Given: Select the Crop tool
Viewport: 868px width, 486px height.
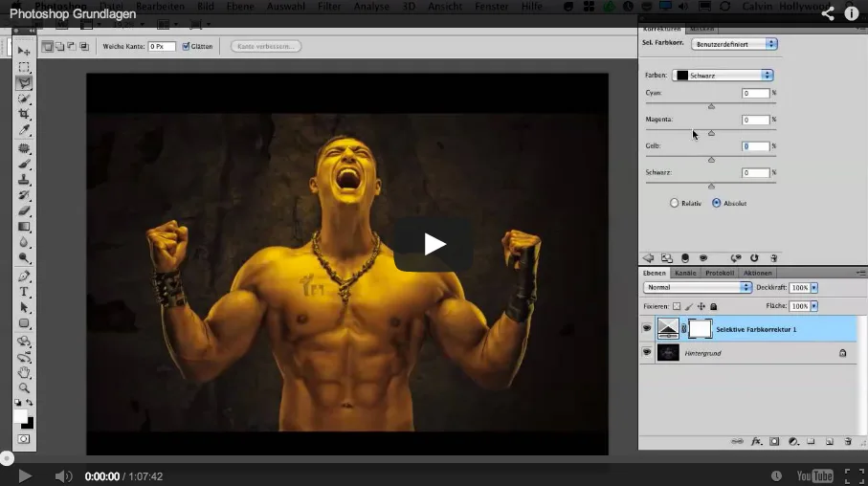Looking at the screenshot, I should click(24, 114).
